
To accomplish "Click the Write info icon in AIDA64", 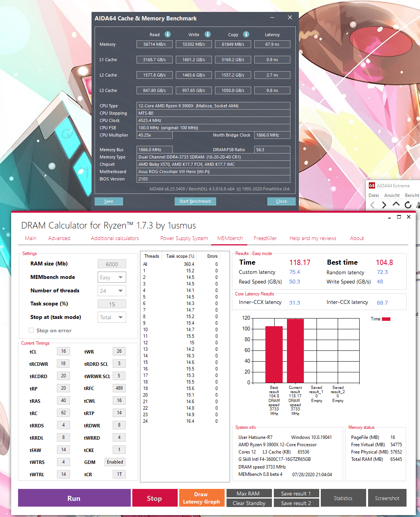I will point(208,34).
